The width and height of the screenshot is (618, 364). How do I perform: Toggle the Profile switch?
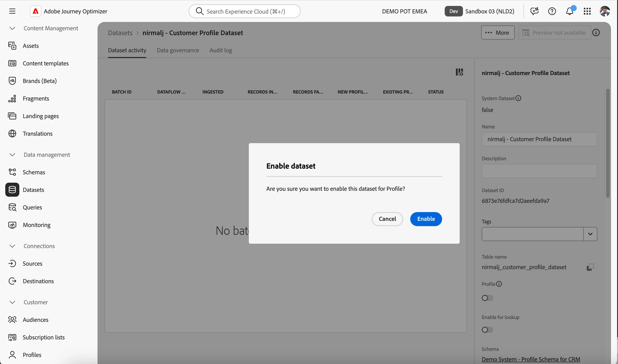(x=487, y=298)
